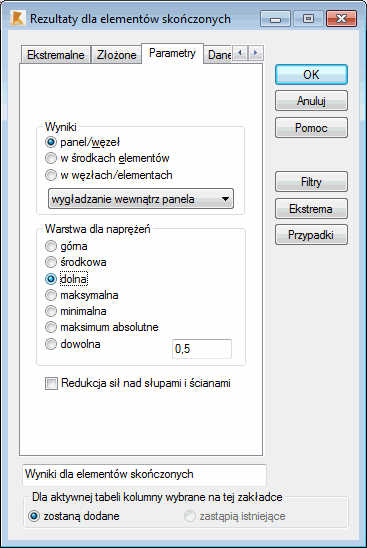Confirm the dialog with OK
This screenshot has width=367, height=548.
tap(311, 74)
